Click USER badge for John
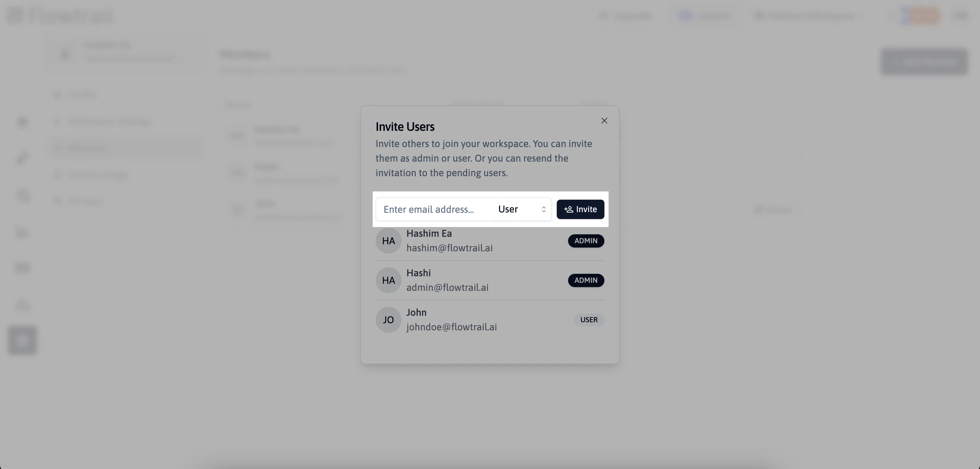The width and height of the screenshot is (980, 469). [x=589, y=320]
